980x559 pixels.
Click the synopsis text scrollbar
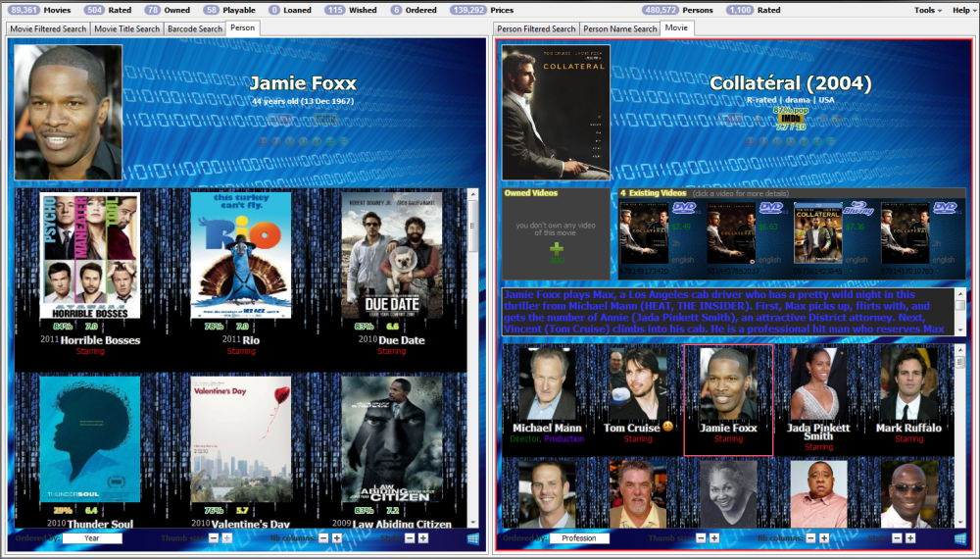point(960,312)
